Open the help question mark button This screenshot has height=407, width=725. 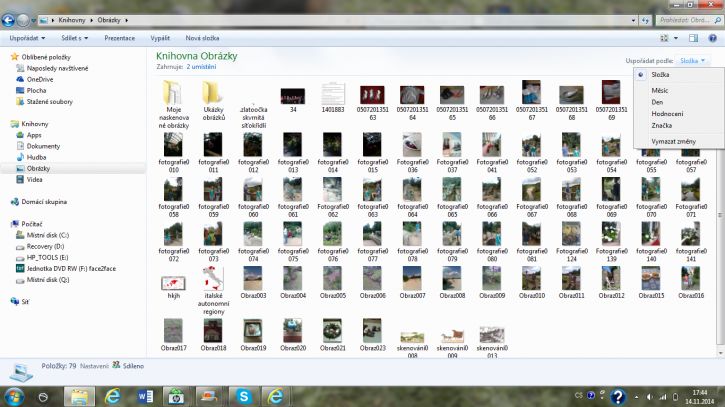(713, 38)
